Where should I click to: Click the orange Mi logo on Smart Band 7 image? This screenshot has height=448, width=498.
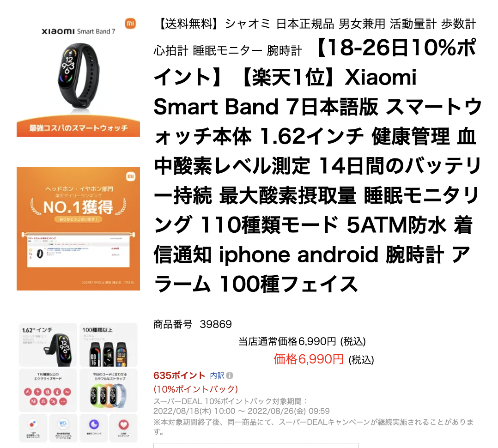130,24
